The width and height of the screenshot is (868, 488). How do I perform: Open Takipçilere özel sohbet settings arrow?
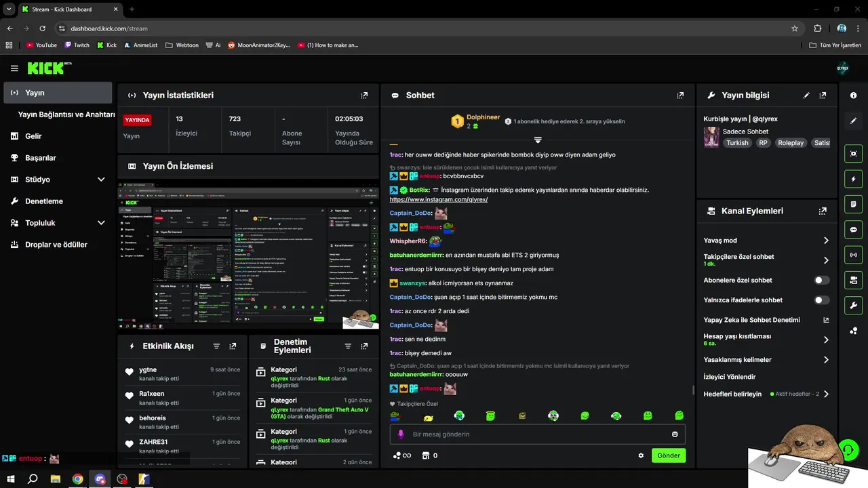click(x=826, y=260)
